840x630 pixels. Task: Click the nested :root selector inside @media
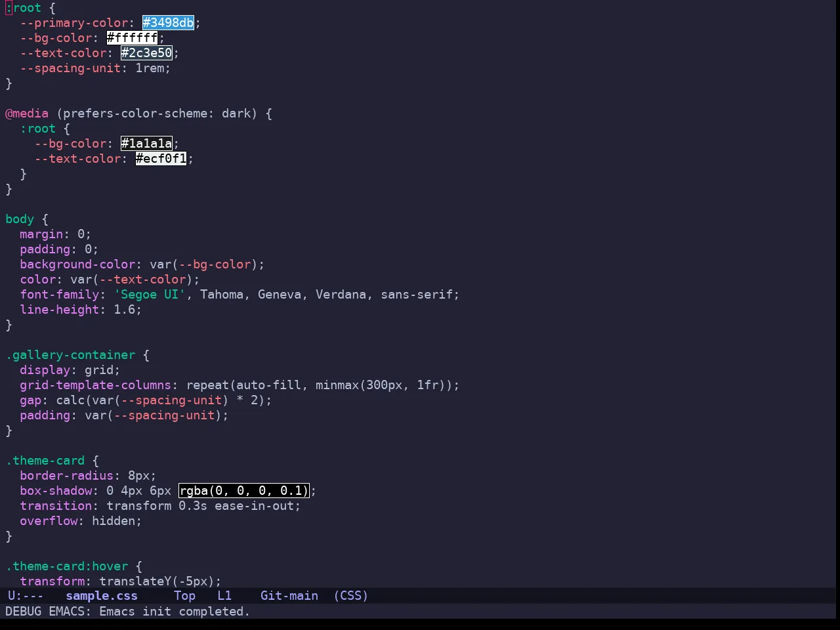(x=38, y=129)
